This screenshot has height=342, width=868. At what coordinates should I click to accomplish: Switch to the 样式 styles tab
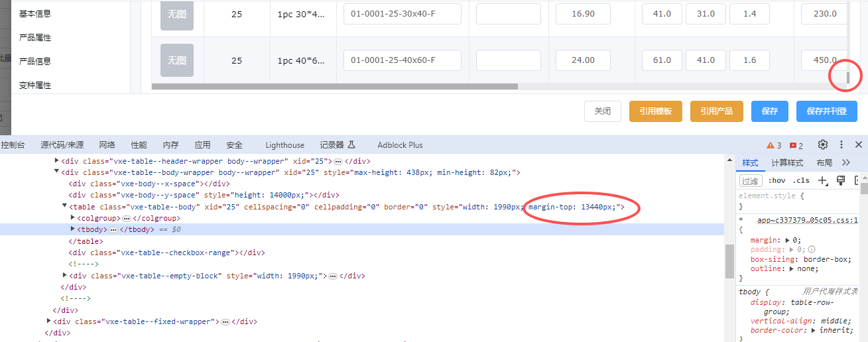[x=750, y=162]
